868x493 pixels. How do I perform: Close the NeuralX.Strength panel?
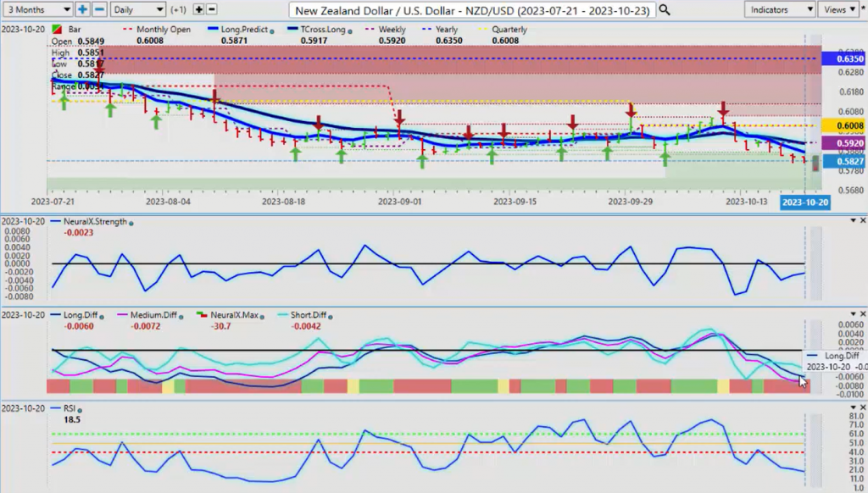pos(862,220)
